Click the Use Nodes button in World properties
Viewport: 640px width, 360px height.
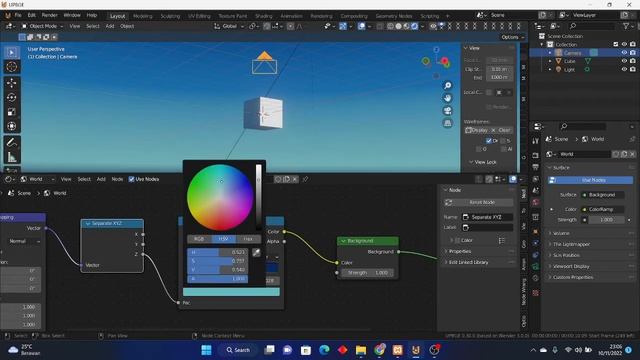[590, 180]
